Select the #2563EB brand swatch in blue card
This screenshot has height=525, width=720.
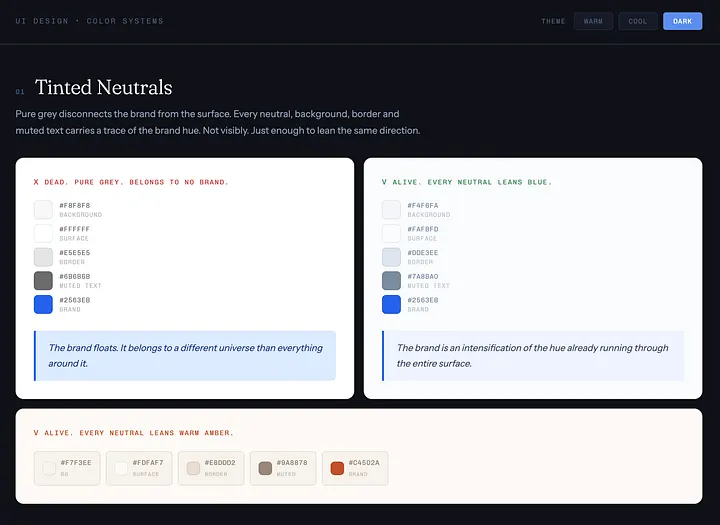click(x=391, y=305)
